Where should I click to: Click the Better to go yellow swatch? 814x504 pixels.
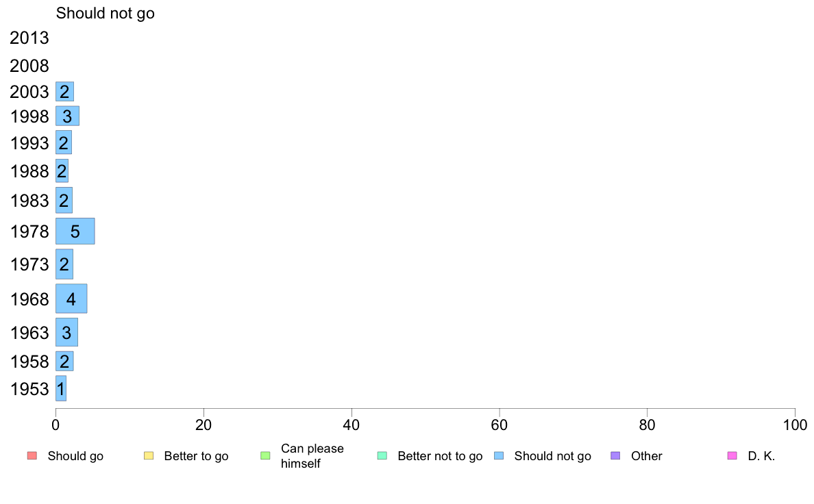[149, 456]
